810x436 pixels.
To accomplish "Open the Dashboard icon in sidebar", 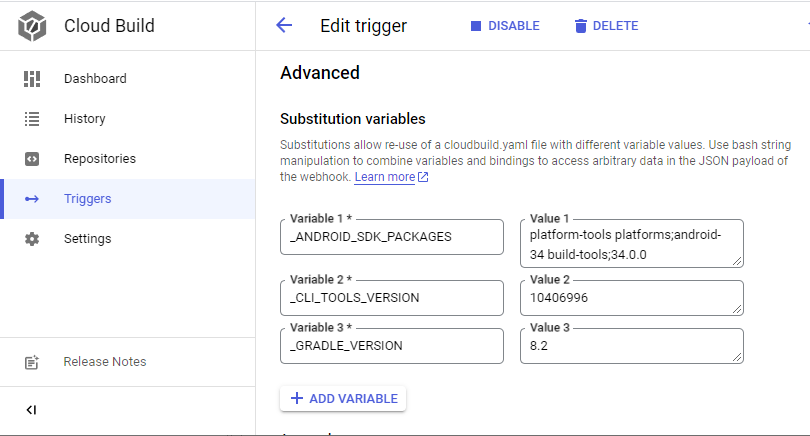I will pyautogui.click(x=32, y=79).
